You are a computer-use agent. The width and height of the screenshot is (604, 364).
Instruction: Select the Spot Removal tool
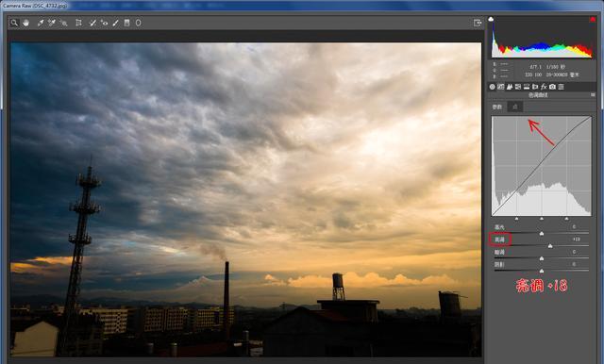[x=92, y=23]
